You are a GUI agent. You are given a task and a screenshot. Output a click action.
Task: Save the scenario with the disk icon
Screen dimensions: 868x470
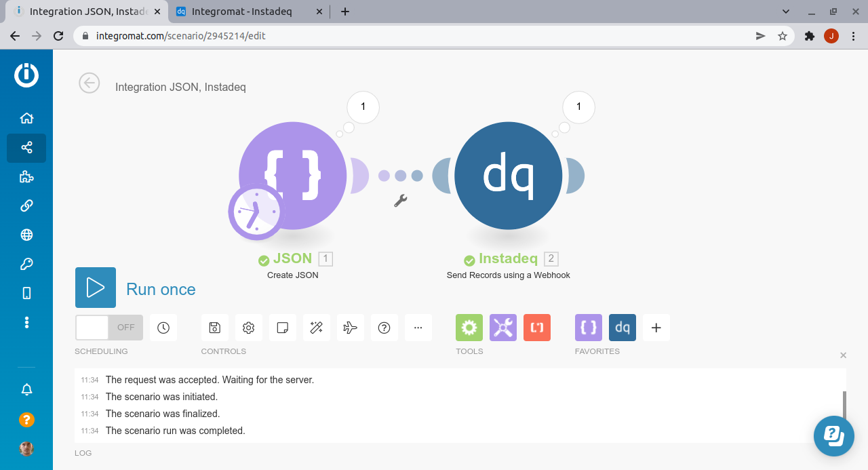click(215, 328)
